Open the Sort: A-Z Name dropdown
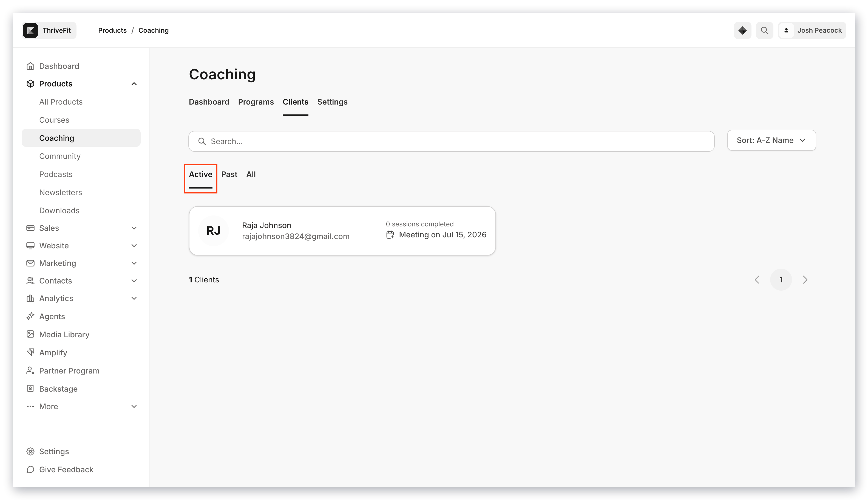 coord(771,140)
